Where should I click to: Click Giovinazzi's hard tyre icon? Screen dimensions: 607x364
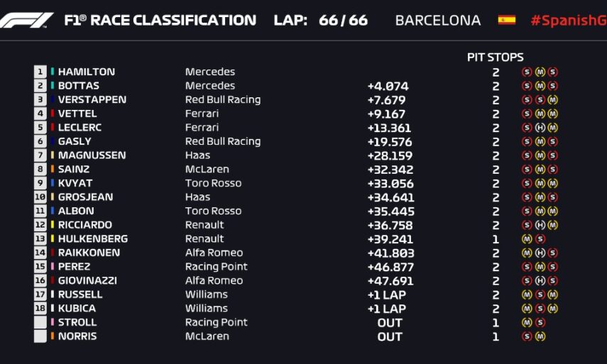[x=540, y=280]
